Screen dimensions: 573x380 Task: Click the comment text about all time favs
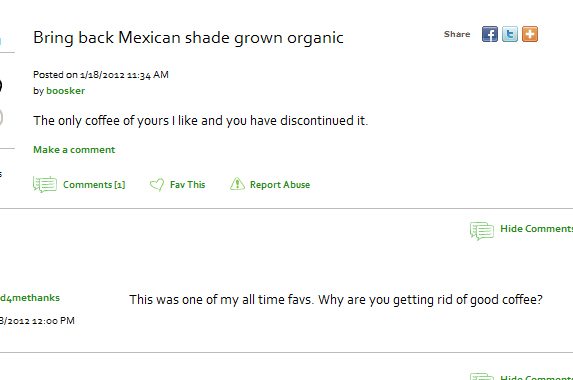point(336,300)
